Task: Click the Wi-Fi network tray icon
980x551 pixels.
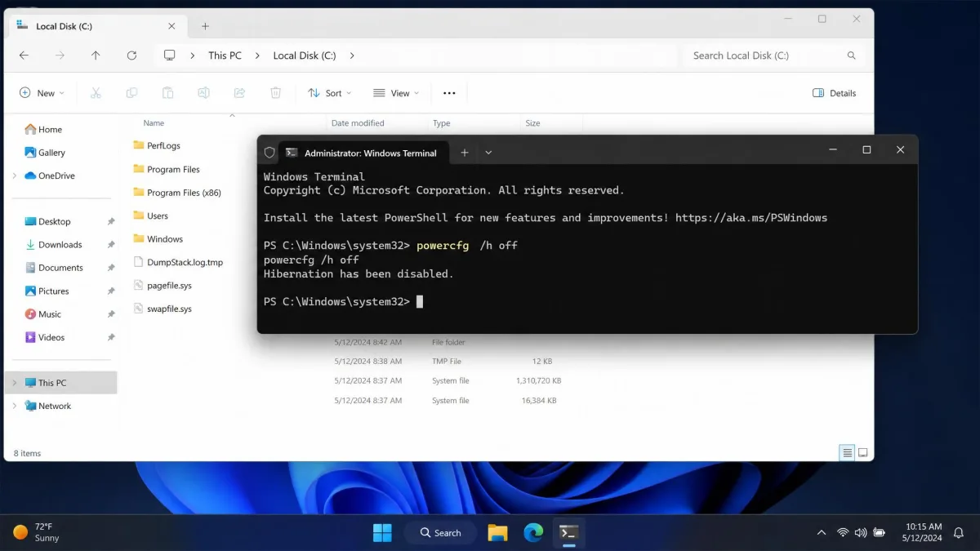Action: (x=843, y=532)
